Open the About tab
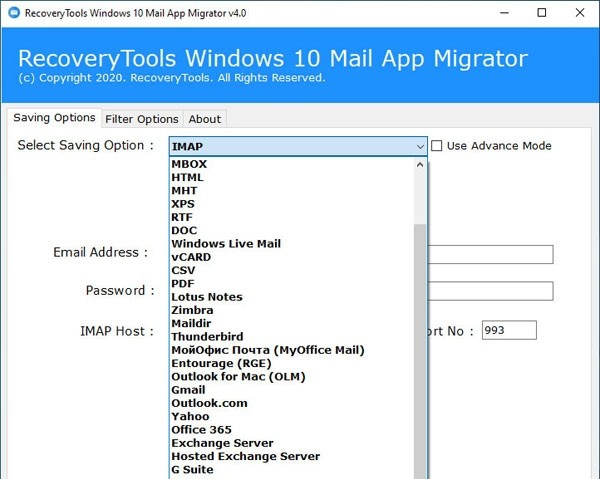 click(x=205, y=119)
